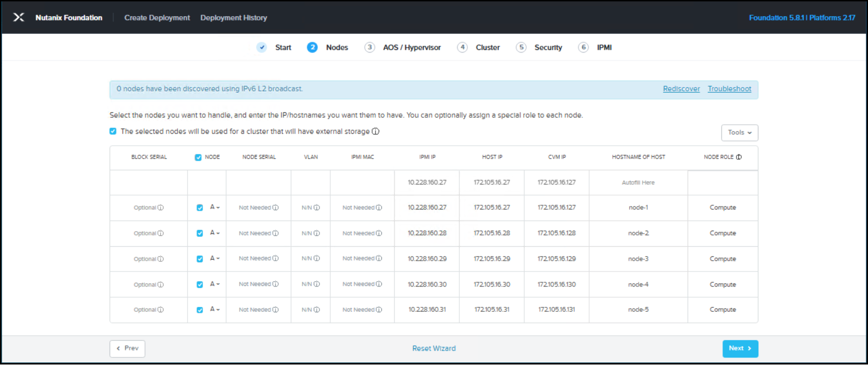Go to Security wizard step
Screen dimensions: 868x365
point(539,47)
